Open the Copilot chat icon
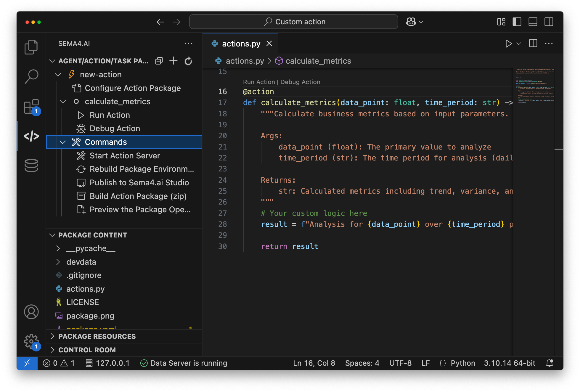The image size is (580, 392). (411, 22)
